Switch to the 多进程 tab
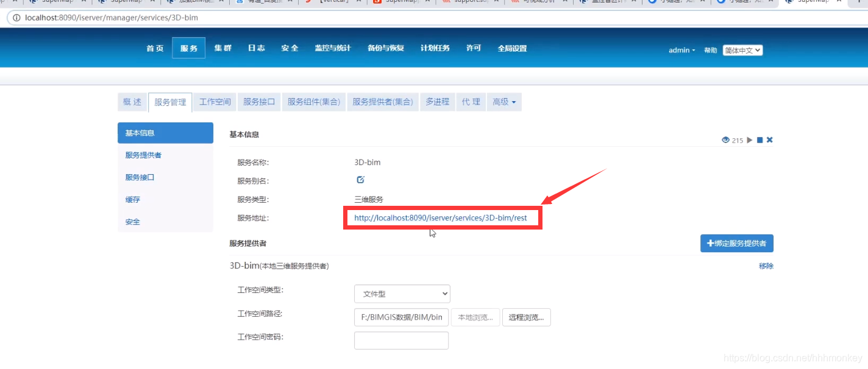Screen dimensions: 868x369 tap(437, 102)
